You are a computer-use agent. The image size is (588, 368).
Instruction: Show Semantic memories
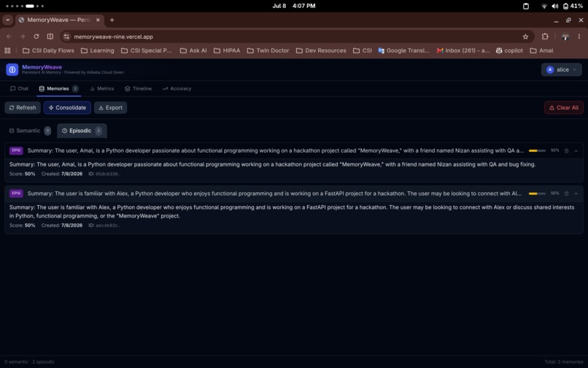[x=29, y=131]
